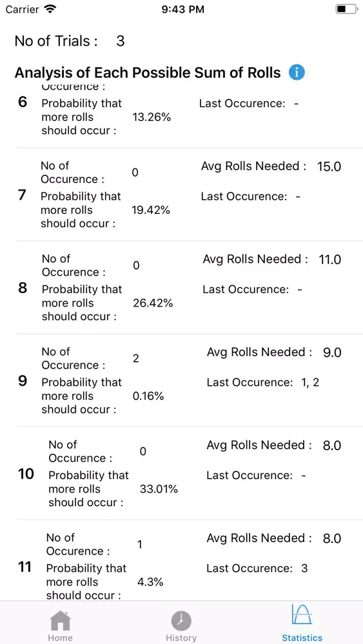Screen dimensions: 363x644
Task: Click Avg Rolls Needed 15.0 value
Action: pos(329,166)
